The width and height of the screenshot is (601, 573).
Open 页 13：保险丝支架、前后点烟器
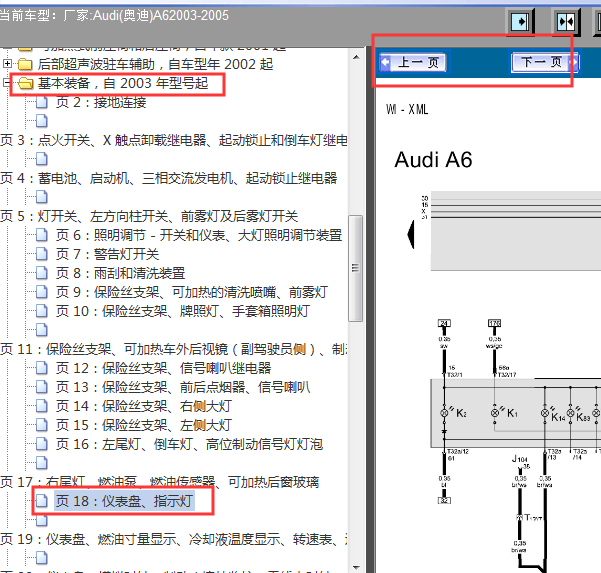183,387
